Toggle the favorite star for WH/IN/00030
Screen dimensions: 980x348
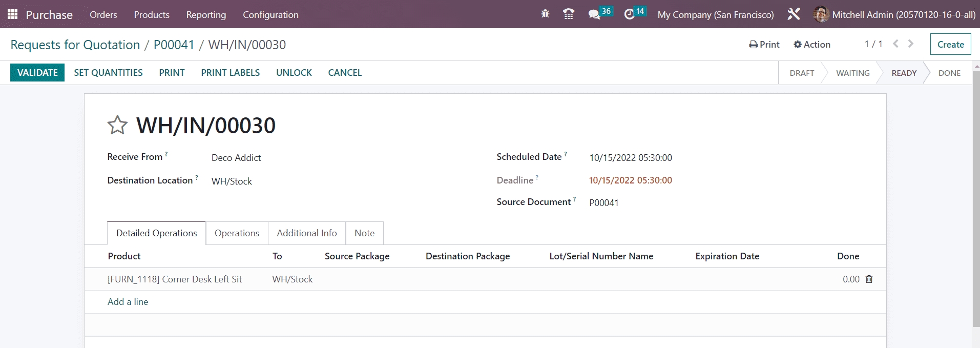coord(117,125)
